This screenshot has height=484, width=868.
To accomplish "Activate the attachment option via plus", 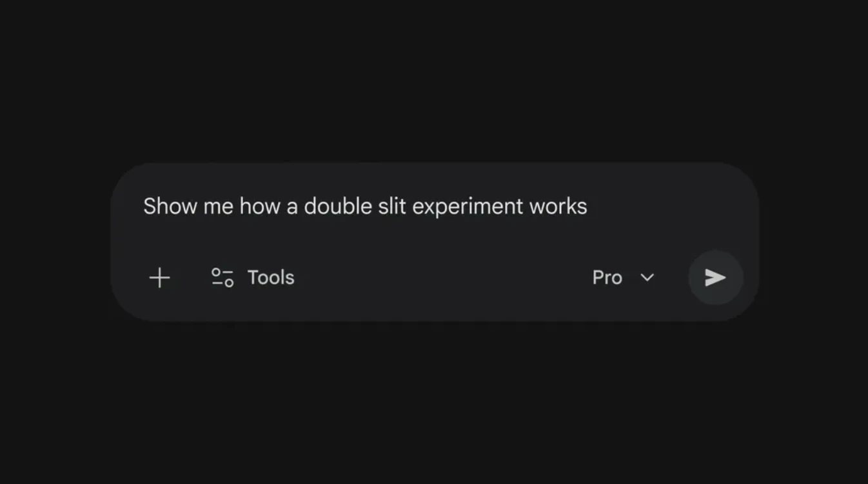I will pos(159,277).
